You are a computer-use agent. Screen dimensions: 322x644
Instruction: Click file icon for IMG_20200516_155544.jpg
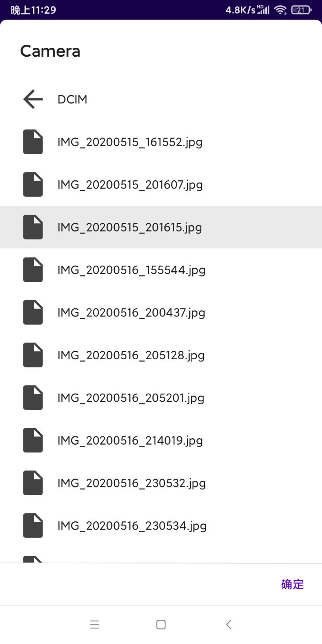[33, 269]
